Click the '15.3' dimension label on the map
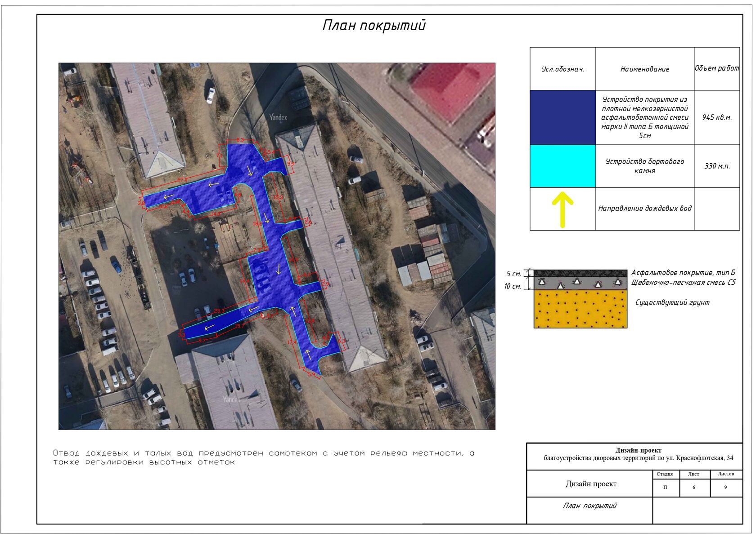Viewport: 756px width, 534px height. click(x=278, y=197)
